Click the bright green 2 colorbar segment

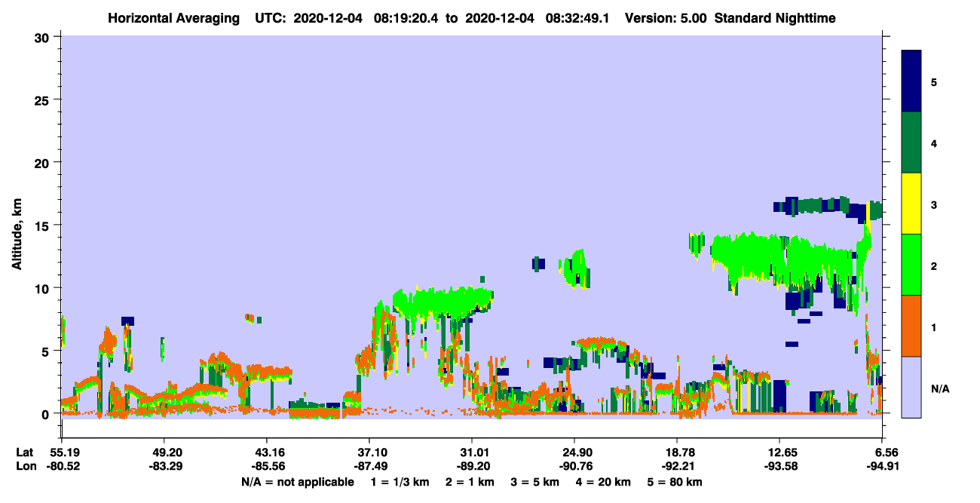coord(911,265)
